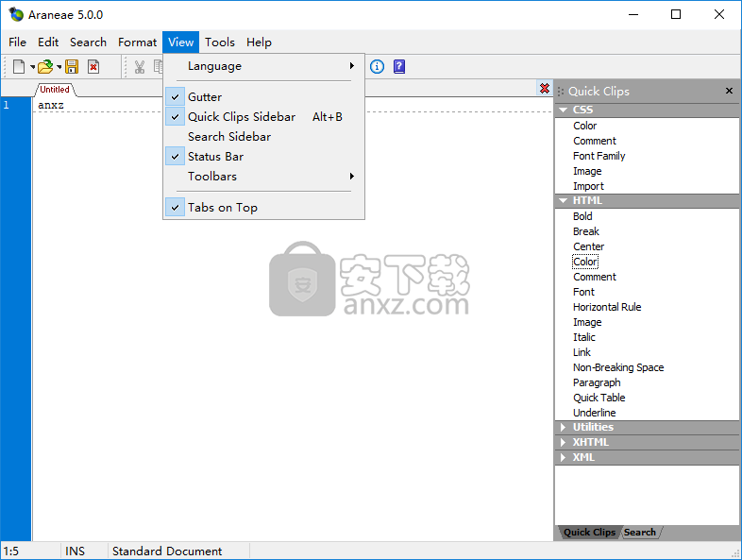Insert the Quick Table clip
This screenshot has width=742, height=560.
tap(599, 399)
